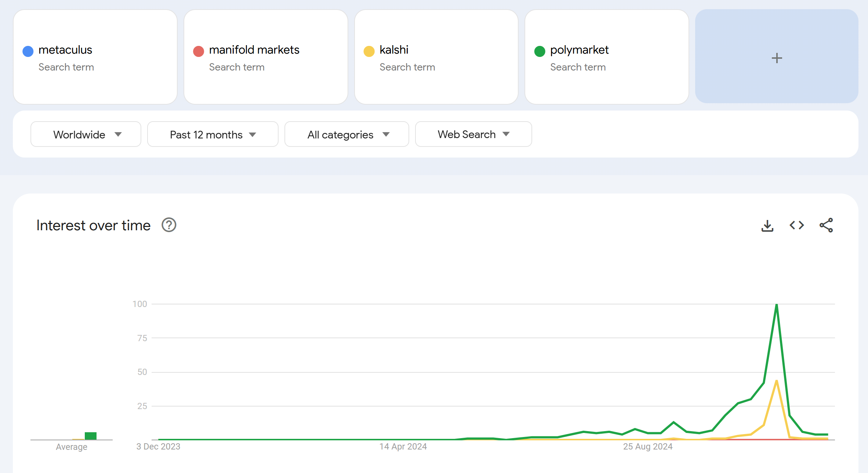Open the Web Search type dropdown
The image size is (868, 473).
click(x=473, y=134)
